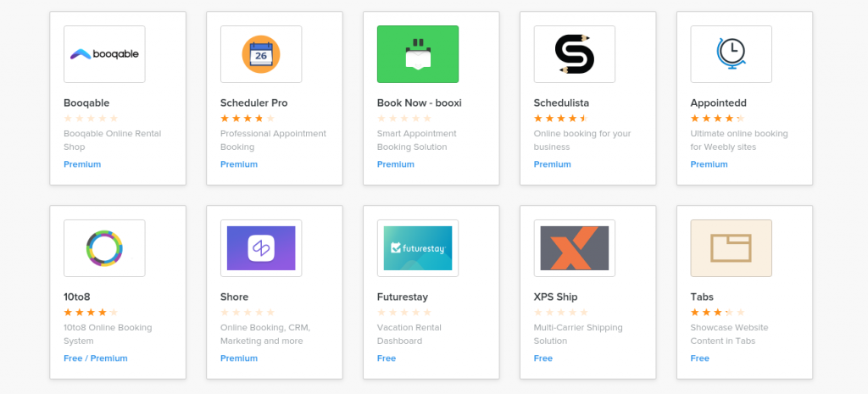This screenshot has width=868, height=394.
Task: Click the Appointedd clock globe icon
Action: [x=732, y=54]
